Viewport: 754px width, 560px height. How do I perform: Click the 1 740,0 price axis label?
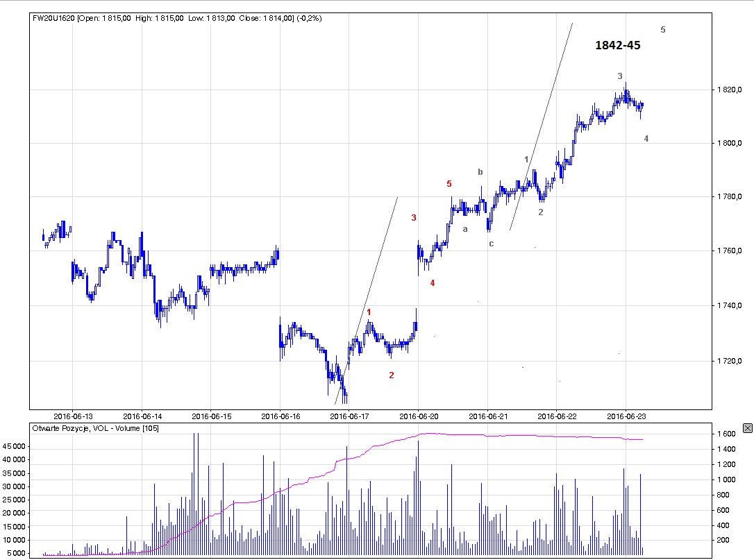click(730, 305)
